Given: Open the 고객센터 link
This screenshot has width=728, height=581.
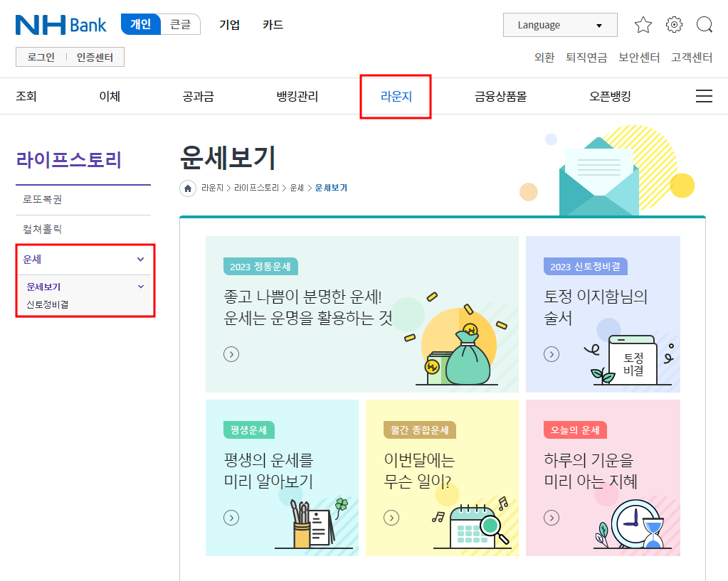Looking at the screenshot, I should coord(691,57).
